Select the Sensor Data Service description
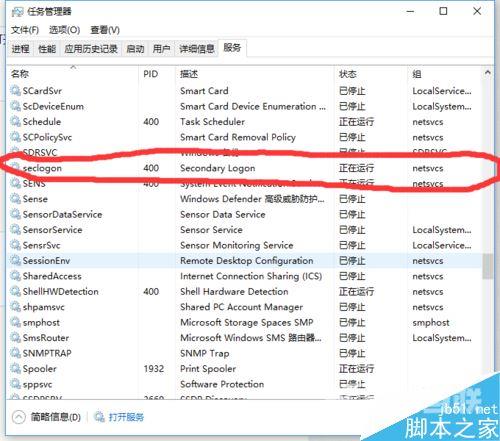 tap(222, 214)
